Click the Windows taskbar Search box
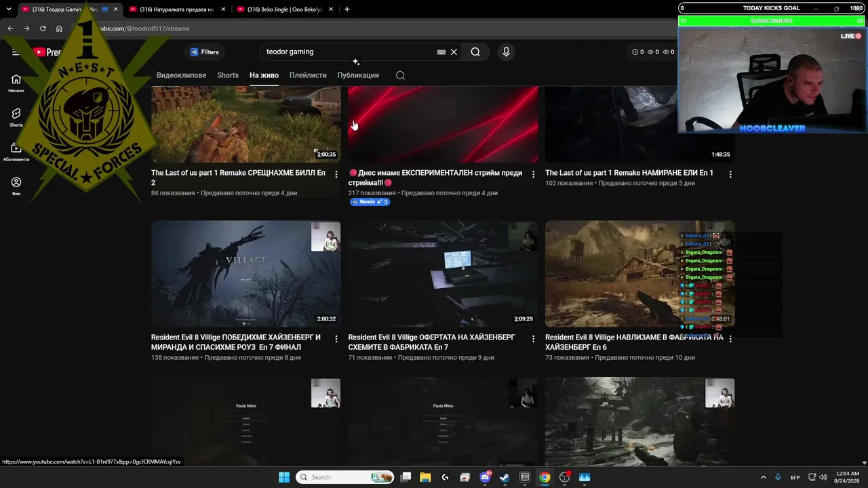The image size is (868, 488). click(x=345, y=477)
